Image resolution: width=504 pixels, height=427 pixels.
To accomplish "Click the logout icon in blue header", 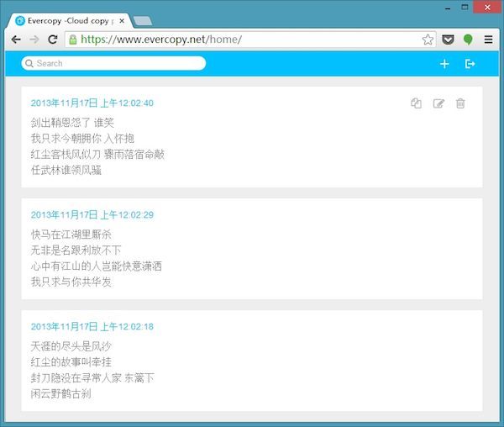I will pyautogui.click(x=470, y=64).
